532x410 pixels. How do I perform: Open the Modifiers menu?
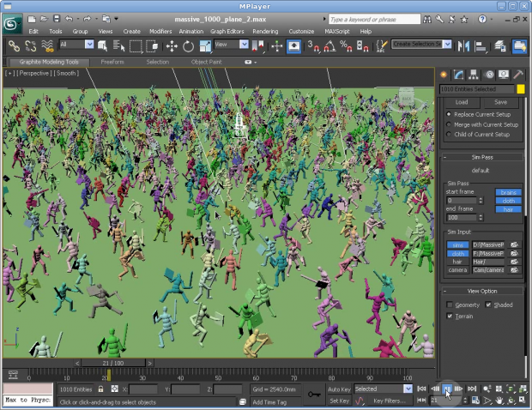(160, 31)
